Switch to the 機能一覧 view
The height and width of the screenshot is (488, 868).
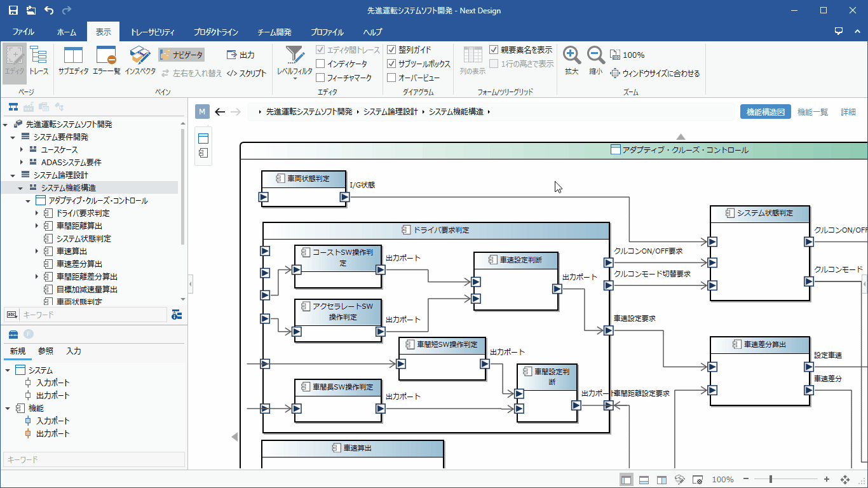[813, 112]
